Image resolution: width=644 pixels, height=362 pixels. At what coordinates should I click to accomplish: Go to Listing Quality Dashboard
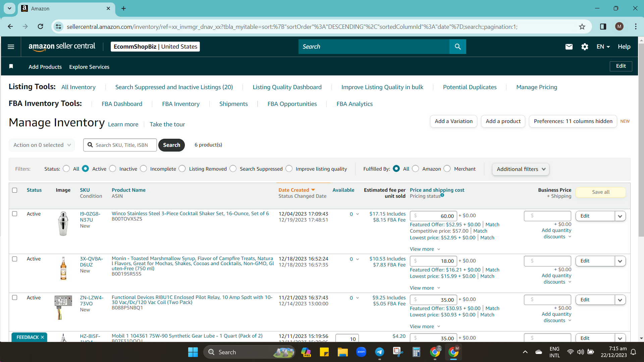[x=287, y=87]
